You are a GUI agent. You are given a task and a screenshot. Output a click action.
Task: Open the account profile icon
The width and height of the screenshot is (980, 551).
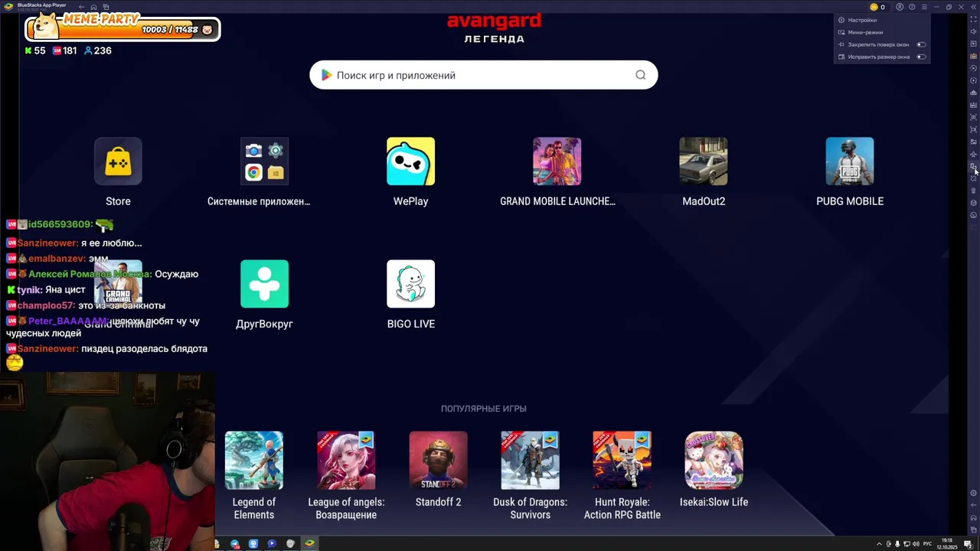[x=900, y=7]
